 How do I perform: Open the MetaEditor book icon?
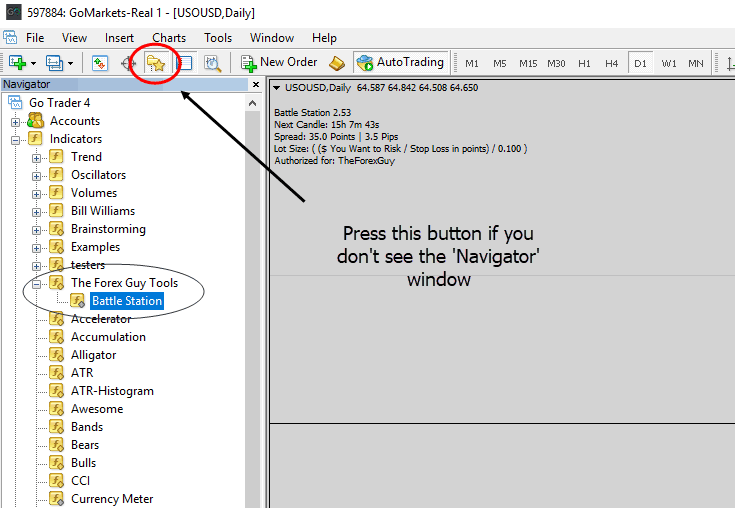coord(337,63)
